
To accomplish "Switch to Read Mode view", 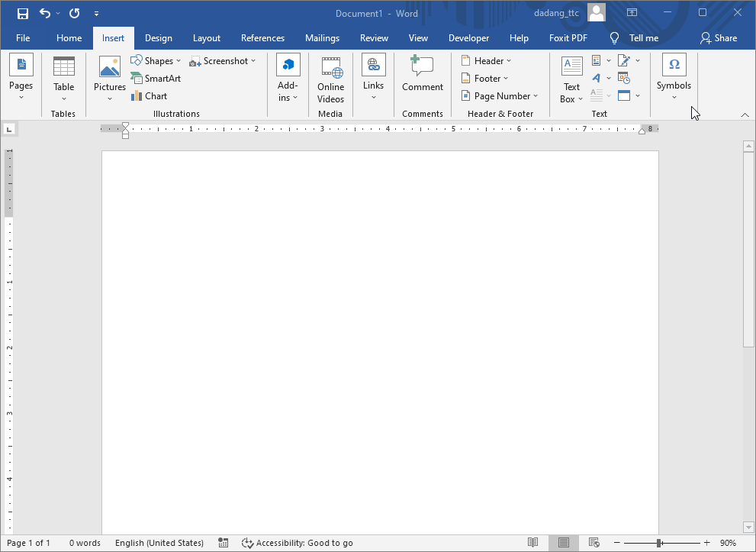I will pos(532,543).
